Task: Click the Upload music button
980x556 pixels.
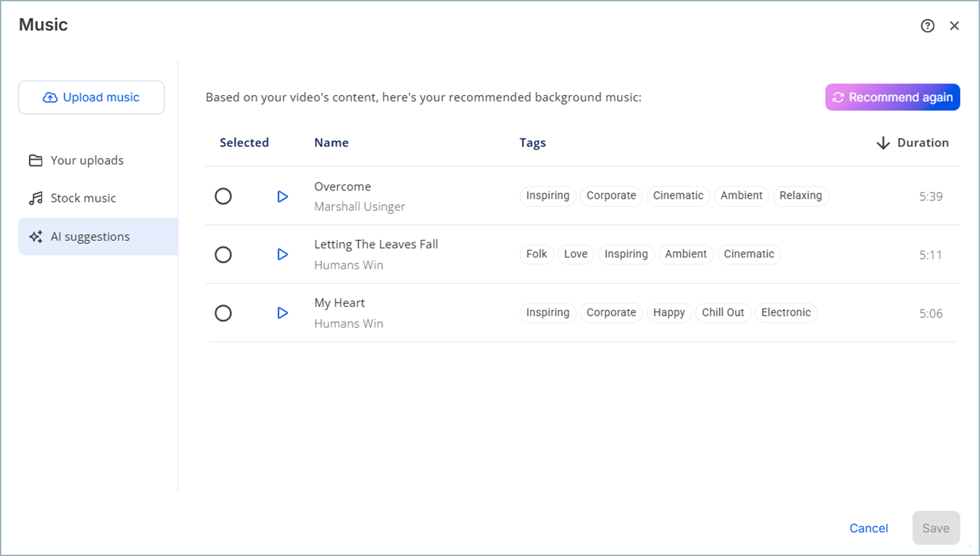Action: pos(91,97)
